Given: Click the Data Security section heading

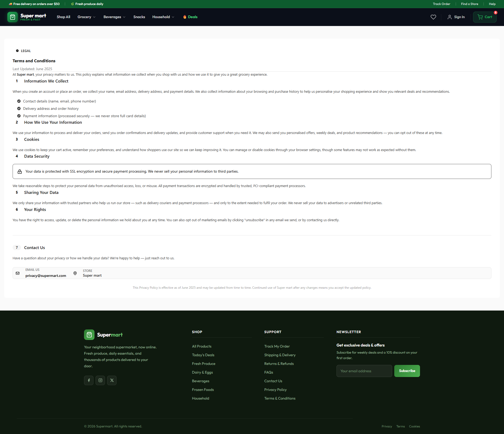Looking at the screenshot, I should (37, 156).
